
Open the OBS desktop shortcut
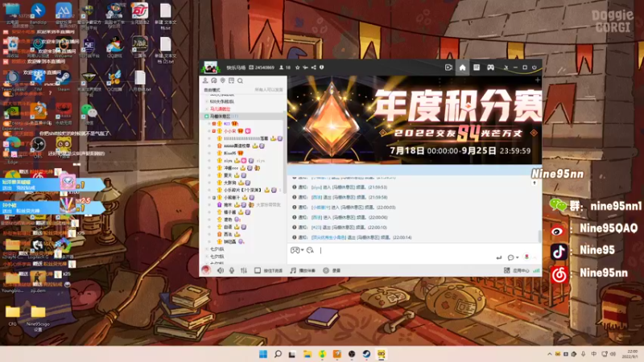[38, 148]
